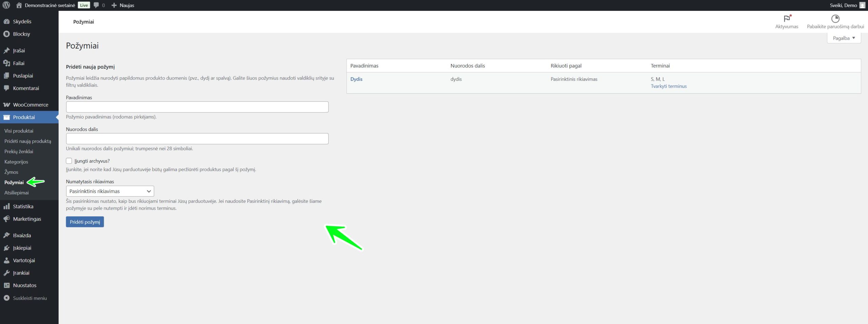Click the Nuorodos dalis input field
Image resolution: width=868 pixels, height=324 pixels.
[x=197, y=139]
